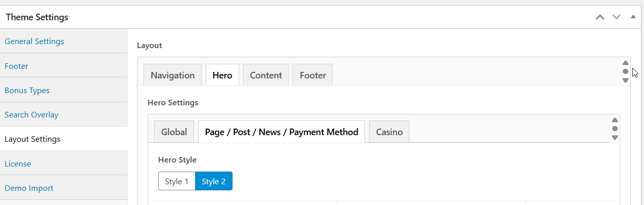Click down triangle in Layout tab bar
Image resolution: width=644 pixels, height=205 pixels.
625,80
